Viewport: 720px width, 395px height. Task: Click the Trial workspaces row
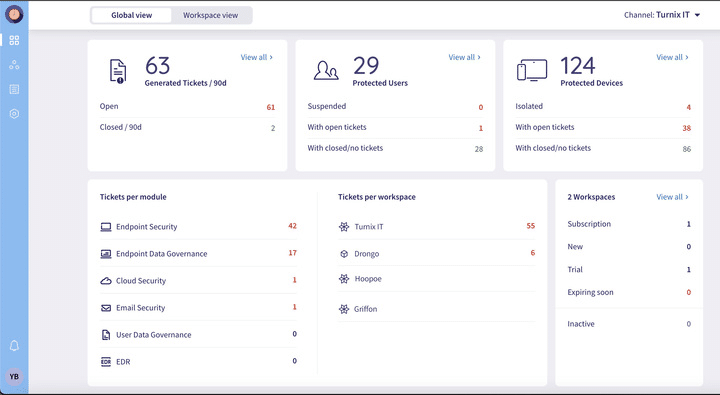point(629,270)
